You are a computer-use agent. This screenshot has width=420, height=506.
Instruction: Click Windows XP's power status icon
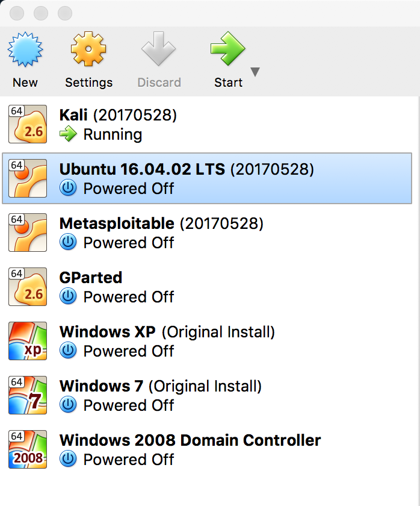point(68,351)
